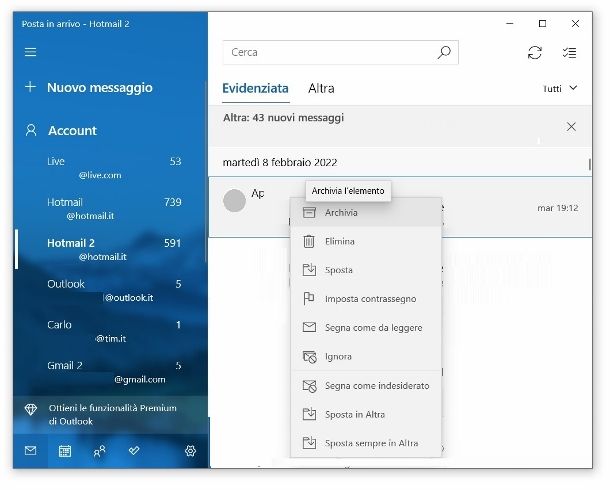Click the Ignora icon

click(x=310, y=357)
